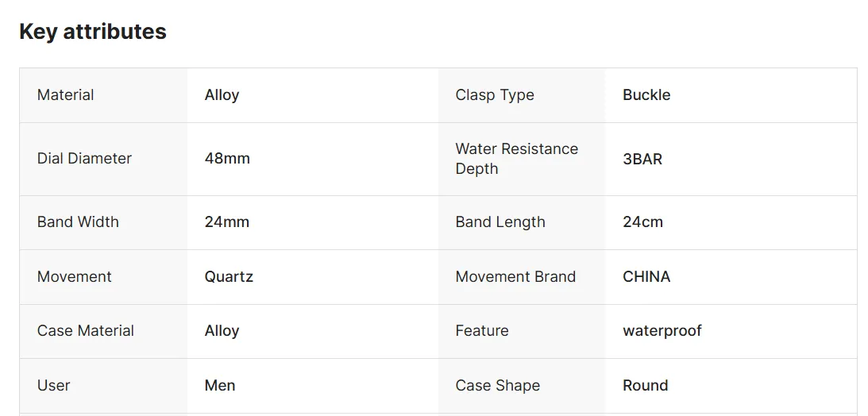868x416 pixels.
Task: Select the Round case shape value
Action: (x=645, y=386)
